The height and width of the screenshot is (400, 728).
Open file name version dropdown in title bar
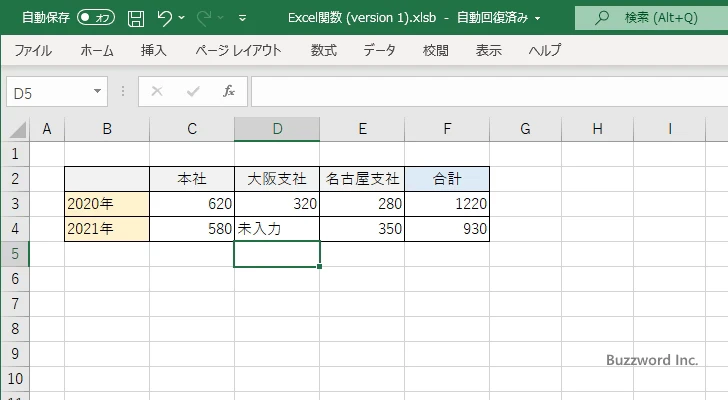tap(538, 19)
